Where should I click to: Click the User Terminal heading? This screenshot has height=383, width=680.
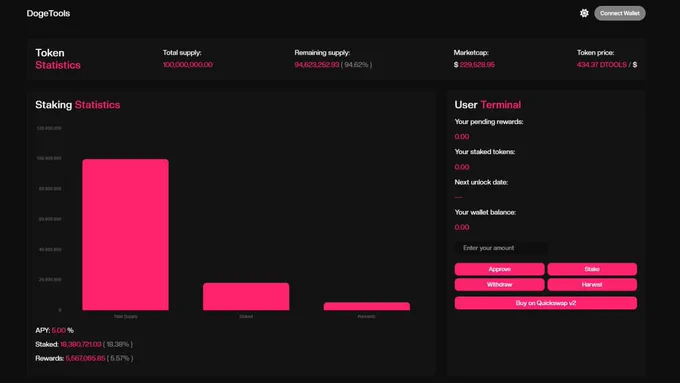(487, 105)
